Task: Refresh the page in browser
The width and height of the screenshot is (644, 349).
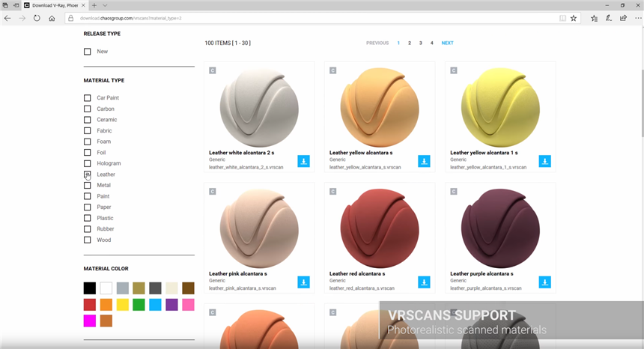Action: tap(37, 18)
